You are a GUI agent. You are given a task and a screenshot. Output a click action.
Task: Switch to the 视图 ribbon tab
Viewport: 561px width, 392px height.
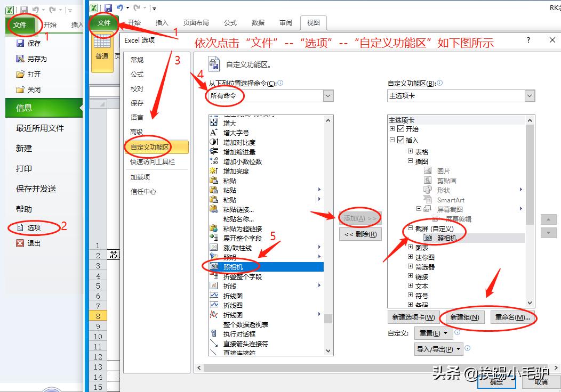313,23
